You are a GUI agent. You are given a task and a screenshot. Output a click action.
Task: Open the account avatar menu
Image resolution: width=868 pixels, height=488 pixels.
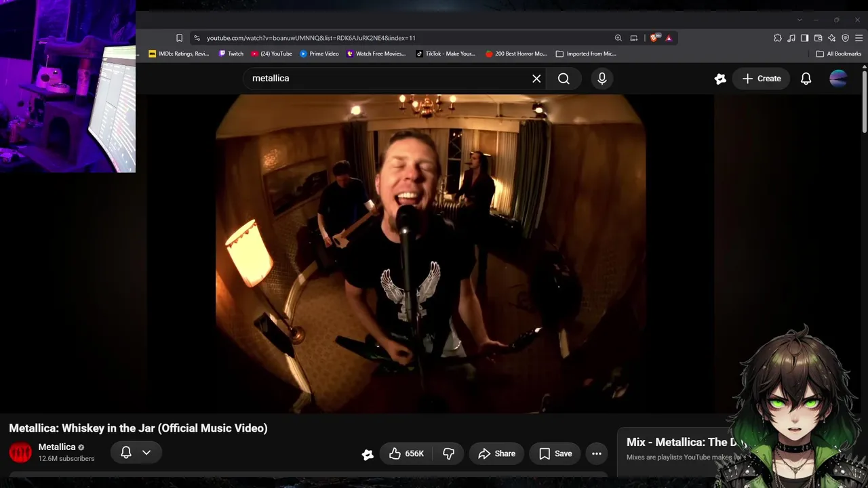coord(839,79)
